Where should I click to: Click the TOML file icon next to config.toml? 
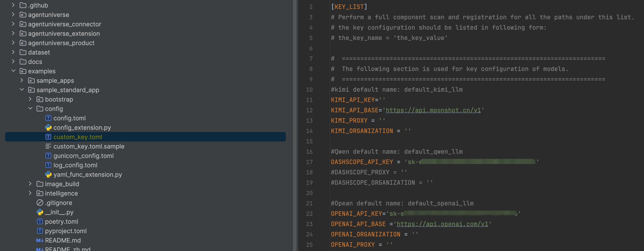coord(49,118)
